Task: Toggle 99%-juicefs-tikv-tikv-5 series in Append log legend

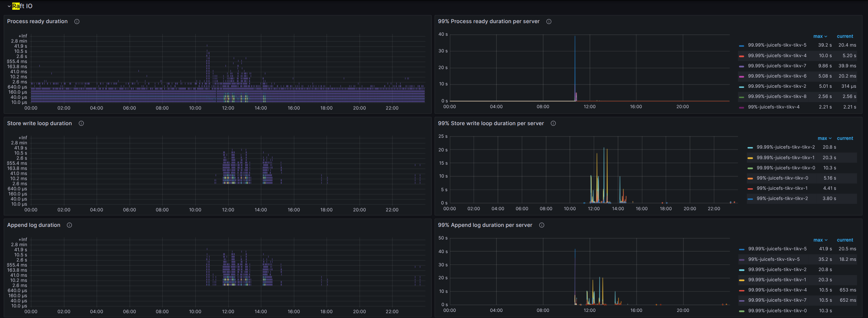Action: [x=774, y=260]
